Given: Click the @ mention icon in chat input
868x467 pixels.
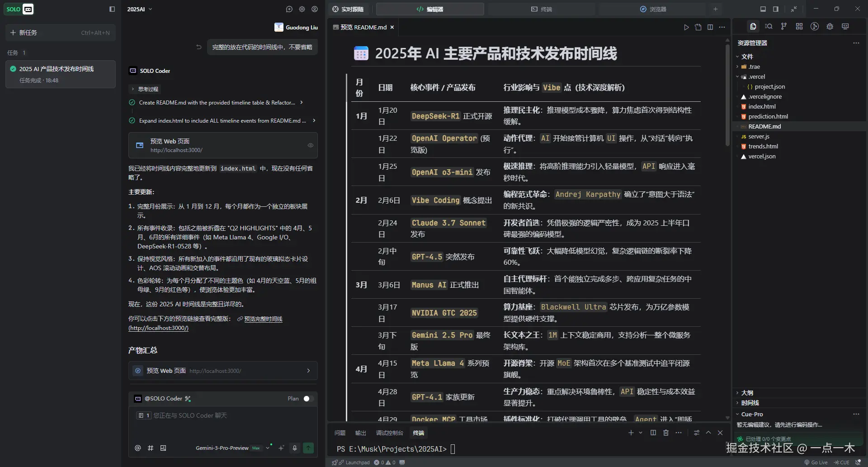Looking at the screenshot, I should click(138, 448).
